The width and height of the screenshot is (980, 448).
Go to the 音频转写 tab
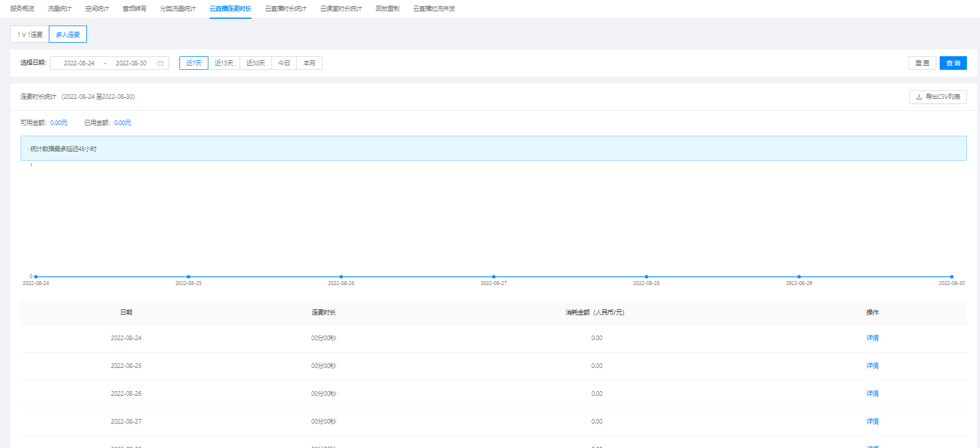coord(135,9)
